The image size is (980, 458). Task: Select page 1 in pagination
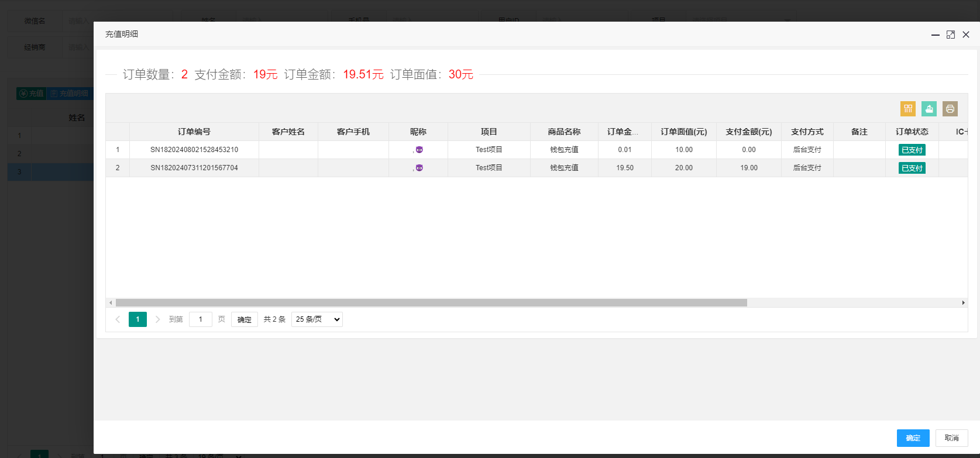[x=137, y=319]
